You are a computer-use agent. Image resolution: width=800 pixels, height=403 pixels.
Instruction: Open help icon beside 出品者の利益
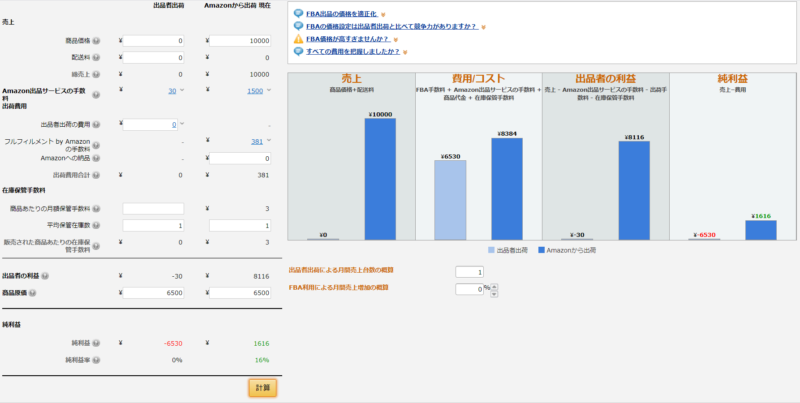(45, 276)
